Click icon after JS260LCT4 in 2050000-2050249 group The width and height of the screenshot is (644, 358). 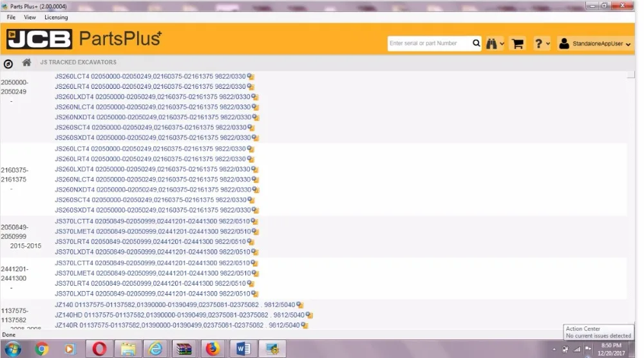pos(251,77)
